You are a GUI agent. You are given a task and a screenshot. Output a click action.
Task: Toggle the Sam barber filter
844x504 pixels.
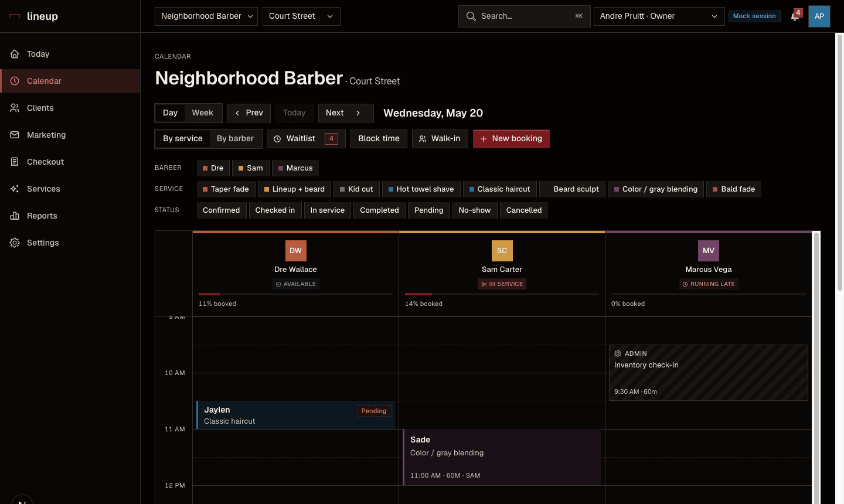click(x=250, y=168)
